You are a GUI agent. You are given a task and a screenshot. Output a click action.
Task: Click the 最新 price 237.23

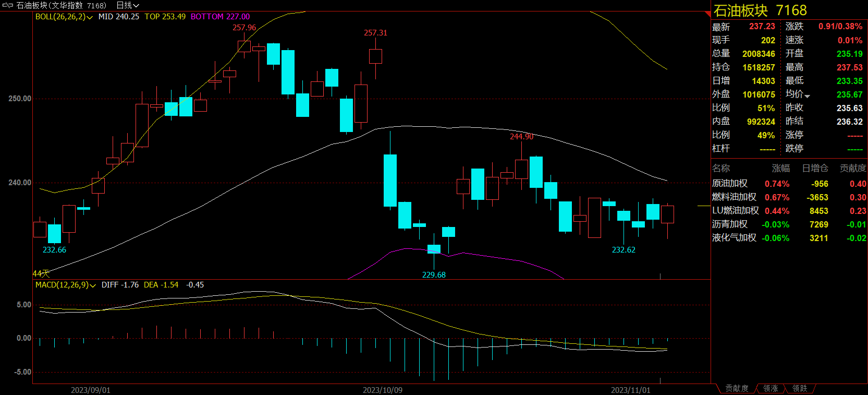tap(762, 27)
